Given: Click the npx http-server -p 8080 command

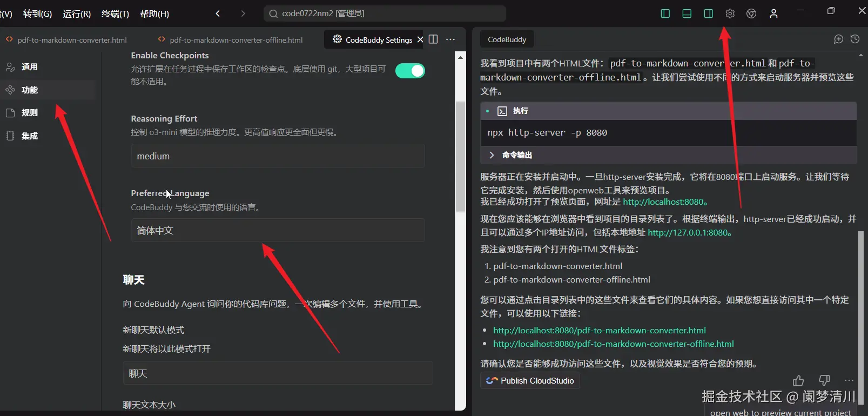Looking at the screenshot, I should [547, 133].
